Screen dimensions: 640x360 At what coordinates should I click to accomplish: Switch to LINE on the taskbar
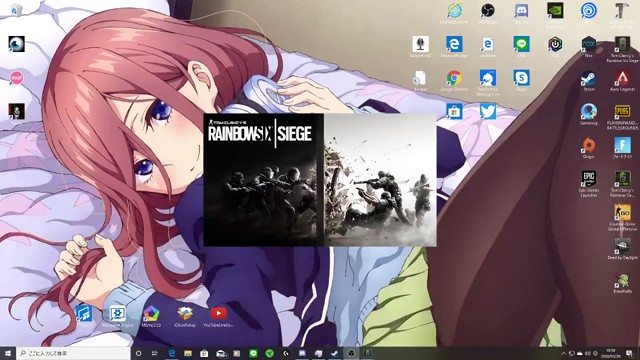pos(253,353)
